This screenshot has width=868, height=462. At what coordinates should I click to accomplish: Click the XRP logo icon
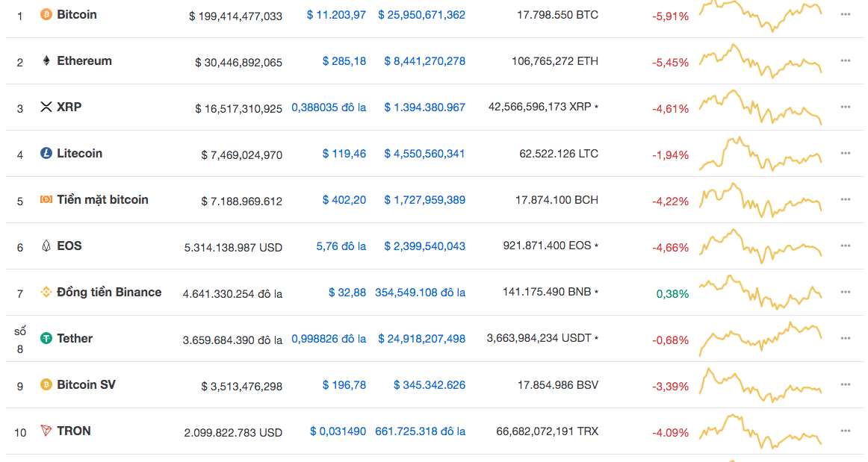[x=46, y=107]
